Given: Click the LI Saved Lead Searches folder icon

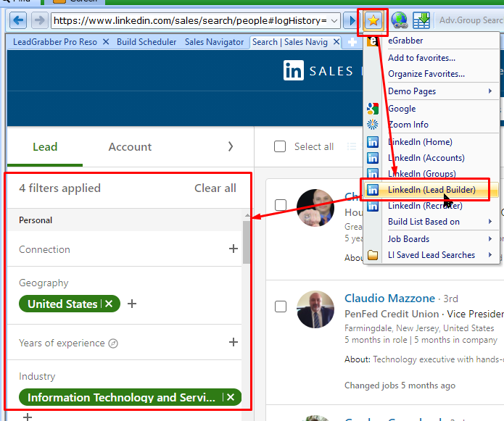Looking at the screenshot, I should point(373,255).
